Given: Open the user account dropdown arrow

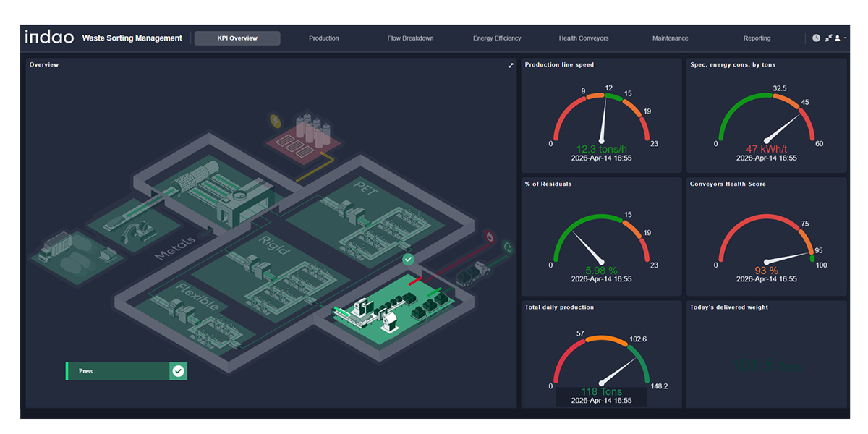Looking at the screenshot, I should [846, 38].
